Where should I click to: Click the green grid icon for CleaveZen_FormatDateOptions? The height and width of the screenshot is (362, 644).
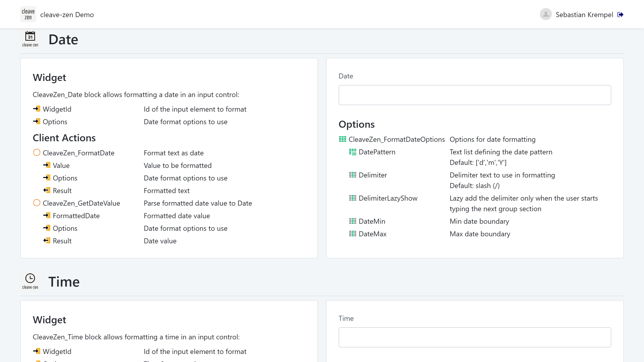pos(342,139)
